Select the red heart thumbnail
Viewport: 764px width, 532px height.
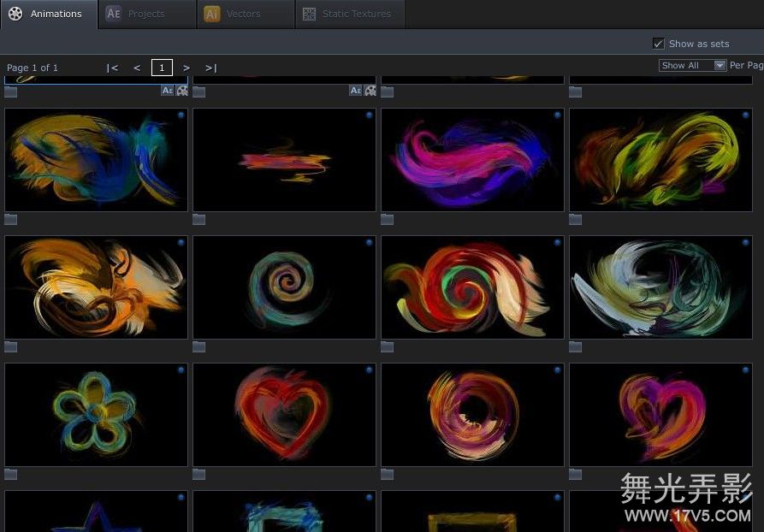tap(284, 415)
